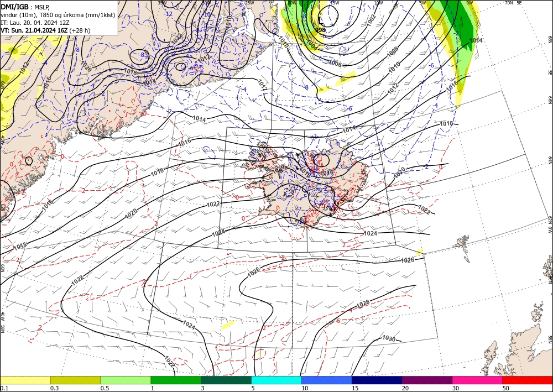Click the 15 value on the legend scale
Viewport: 553px width, 392px height.
[355, 388]
